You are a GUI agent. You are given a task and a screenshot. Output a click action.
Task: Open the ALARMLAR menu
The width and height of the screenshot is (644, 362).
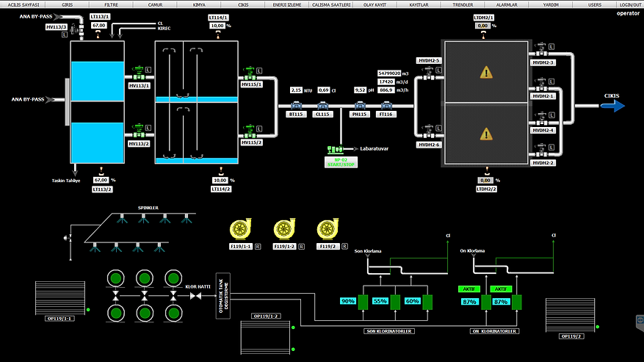tap(507, 4)
